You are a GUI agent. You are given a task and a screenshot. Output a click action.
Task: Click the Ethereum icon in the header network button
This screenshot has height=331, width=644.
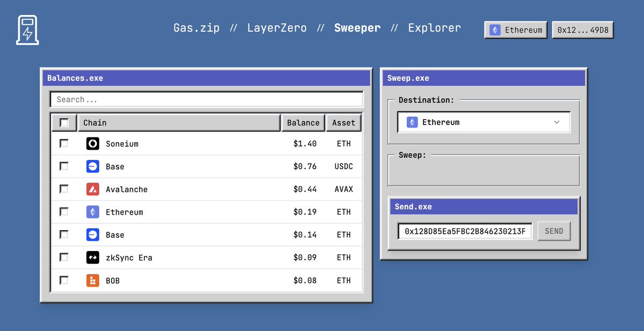tap(494, 30)
